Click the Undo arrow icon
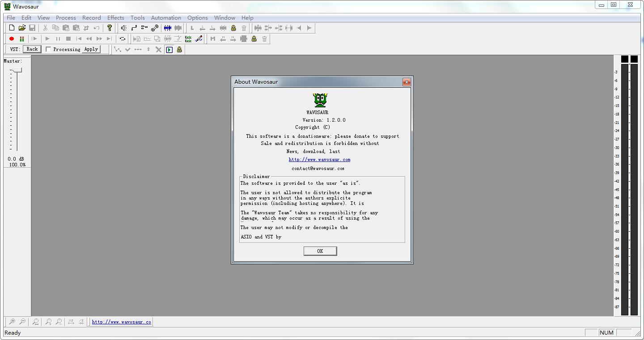Image resolution: width=644 pixels, height=340 pixels. (x=97, y=28)
